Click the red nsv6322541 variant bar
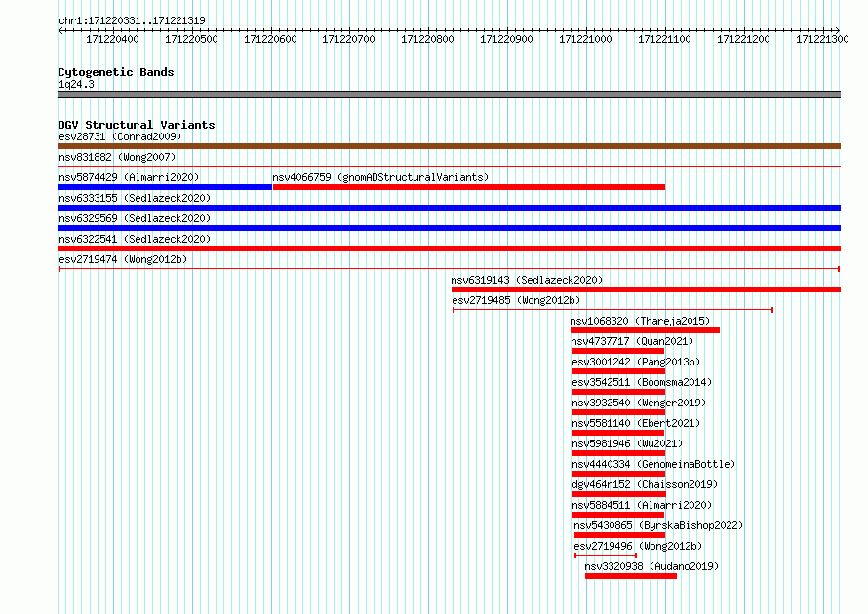 (449, 249)
